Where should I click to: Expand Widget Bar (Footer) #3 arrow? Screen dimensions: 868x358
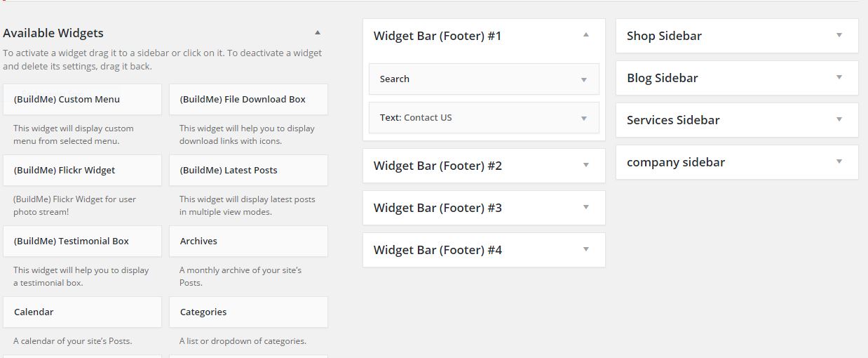coord(586,207)
